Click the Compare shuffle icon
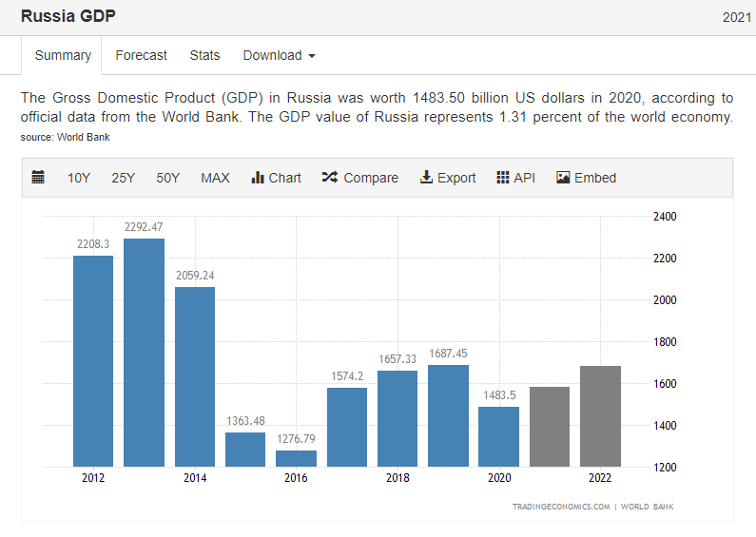 pyautogui.click(x=330, y=178)
